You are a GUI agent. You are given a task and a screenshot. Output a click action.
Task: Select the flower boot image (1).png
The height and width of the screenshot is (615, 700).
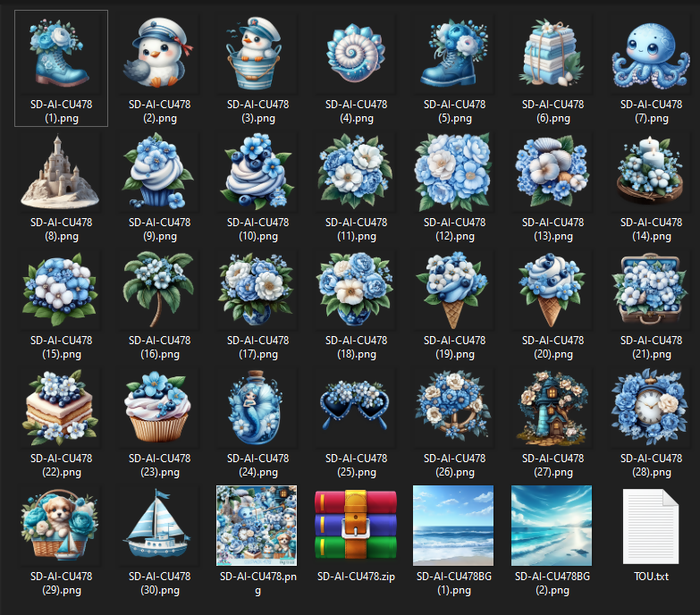(x=62, y=55)
